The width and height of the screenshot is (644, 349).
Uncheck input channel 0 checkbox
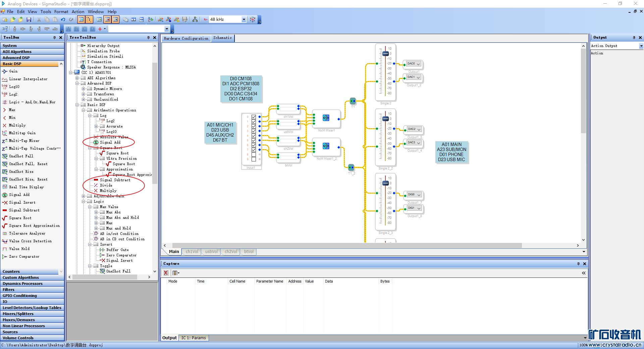click(254, 117)
